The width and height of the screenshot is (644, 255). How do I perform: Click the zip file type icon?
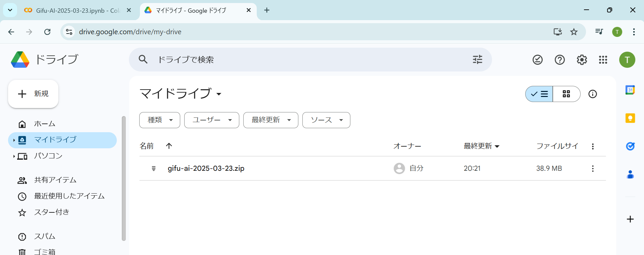point(154,168)
